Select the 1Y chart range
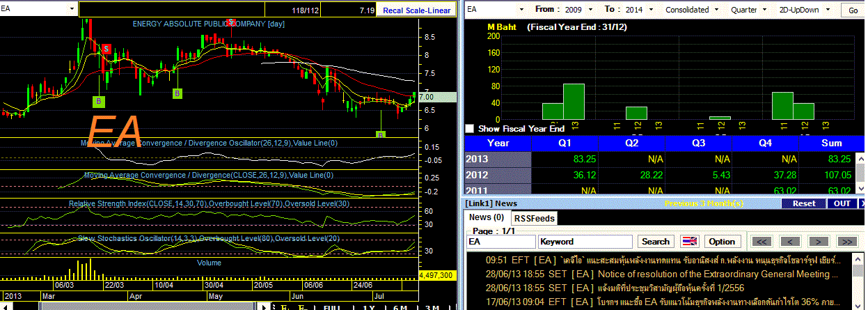The image size is (868, 310). coord(370,307)
